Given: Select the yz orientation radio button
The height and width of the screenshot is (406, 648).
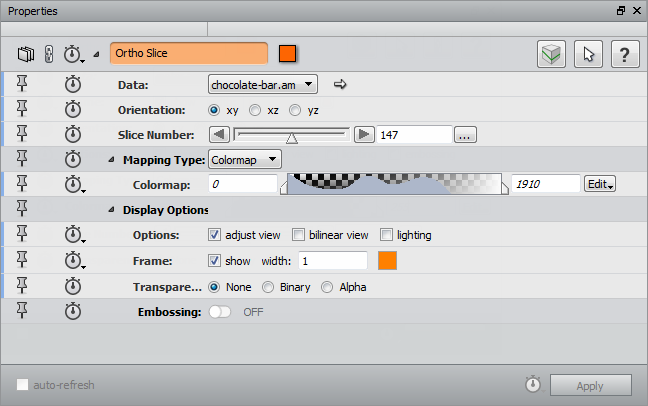Looking at the screenshot, I should 295,110.
